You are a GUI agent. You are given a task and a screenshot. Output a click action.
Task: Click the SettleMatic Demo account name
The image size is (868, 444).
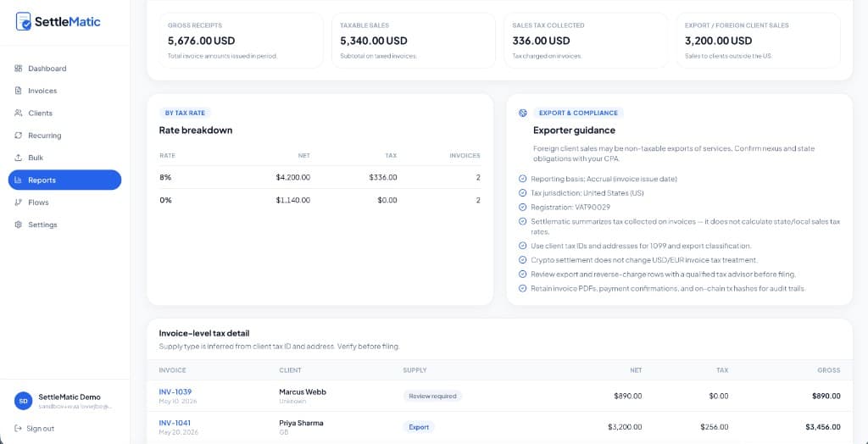click(x=70, y=397)
